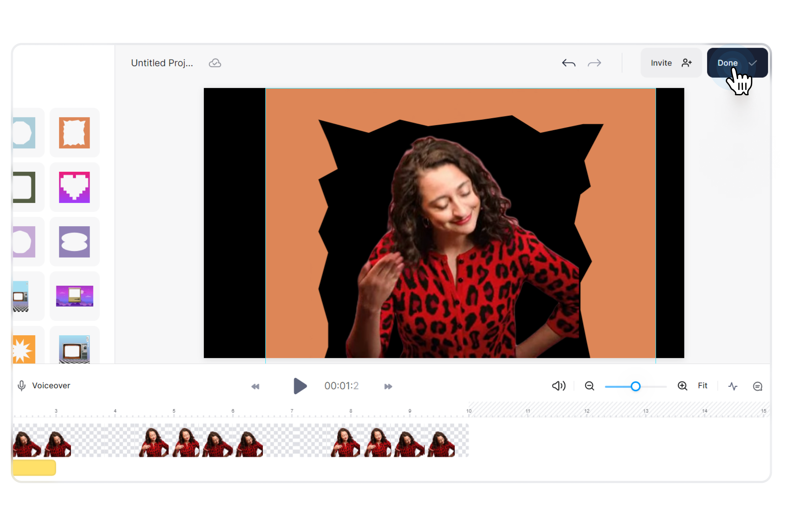Start a Voiceover recording
This screenshot has width=812, height=526.
point(44,386)
